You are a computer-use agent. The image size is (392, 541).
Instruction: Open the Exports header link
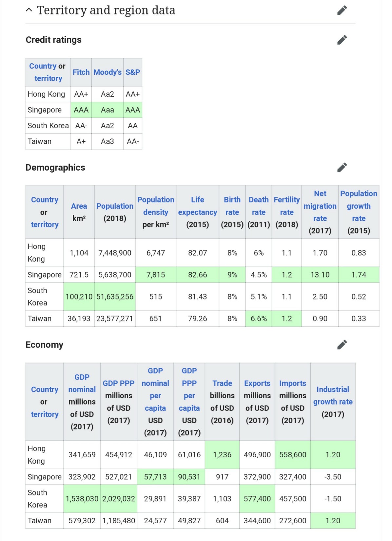coord(257,383)
